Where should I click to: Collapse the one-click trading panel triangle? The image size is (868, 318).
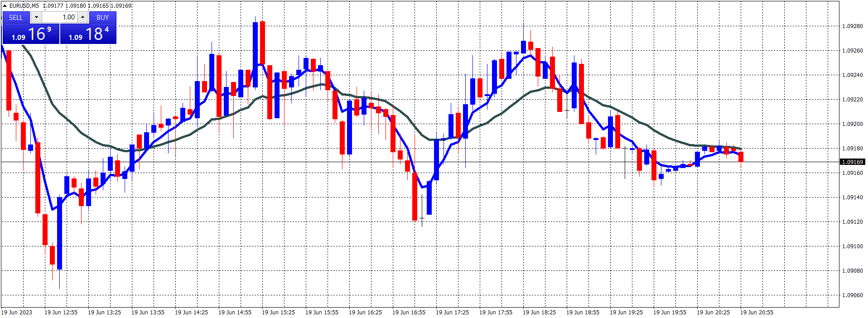[x=5, y=6]
